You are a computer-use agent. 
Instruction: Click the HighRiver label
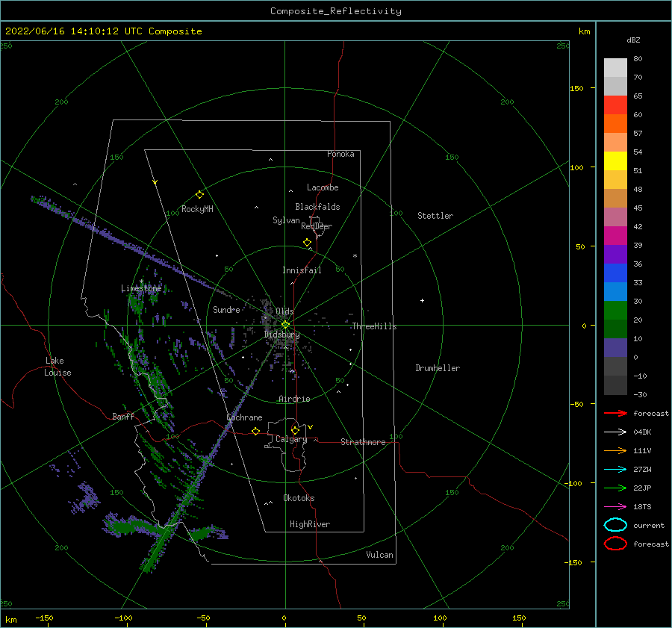click(x=310, y=524)
